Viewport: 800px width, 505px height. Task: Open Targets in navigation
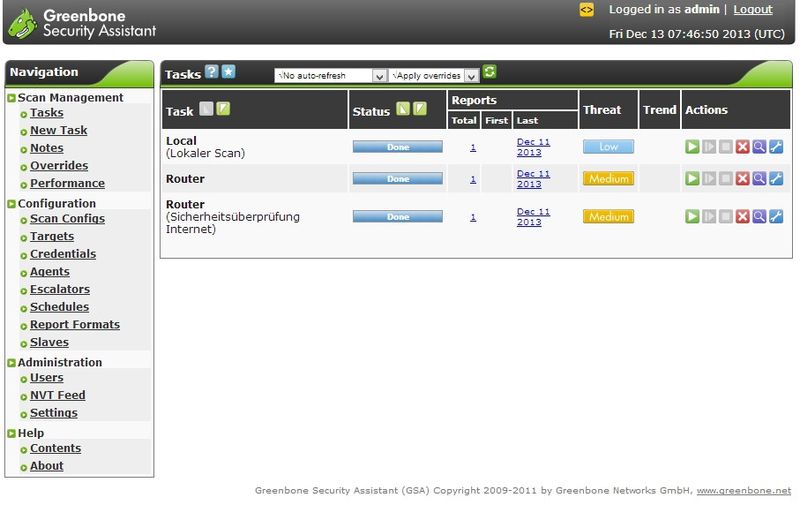pos(52,236)
